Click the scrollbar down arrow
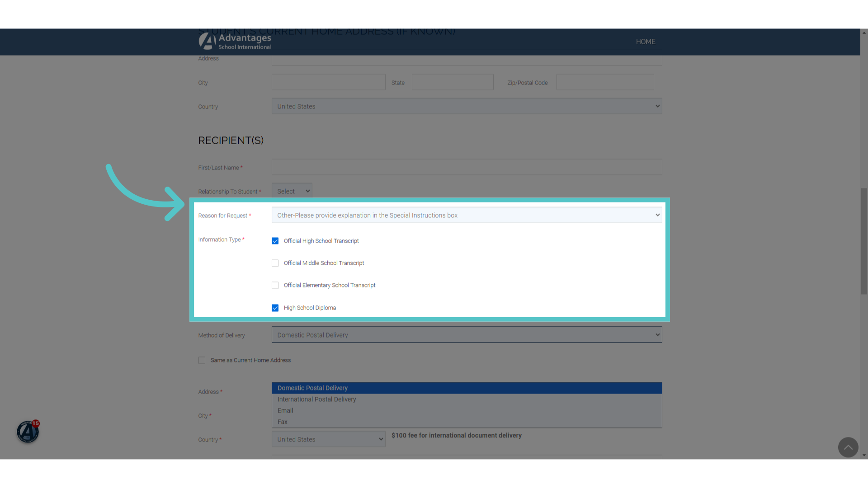Image resolution: width=868 pixels, height=488 pixels. click(864, 455)
